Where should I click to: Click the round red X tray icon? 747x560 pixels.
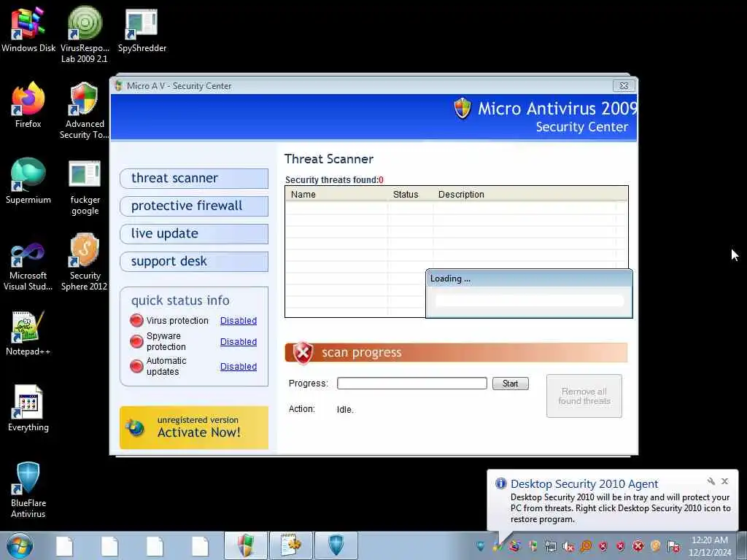[638, 546]
